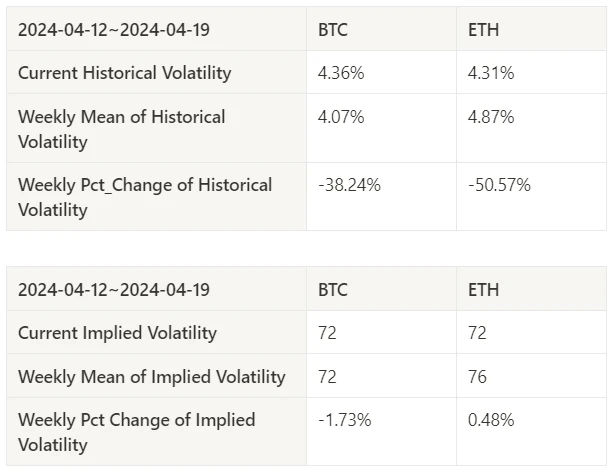Click the Weekly Mean of Implied Volatility label
Screen dimensions: 613x473
click(151, 377)
